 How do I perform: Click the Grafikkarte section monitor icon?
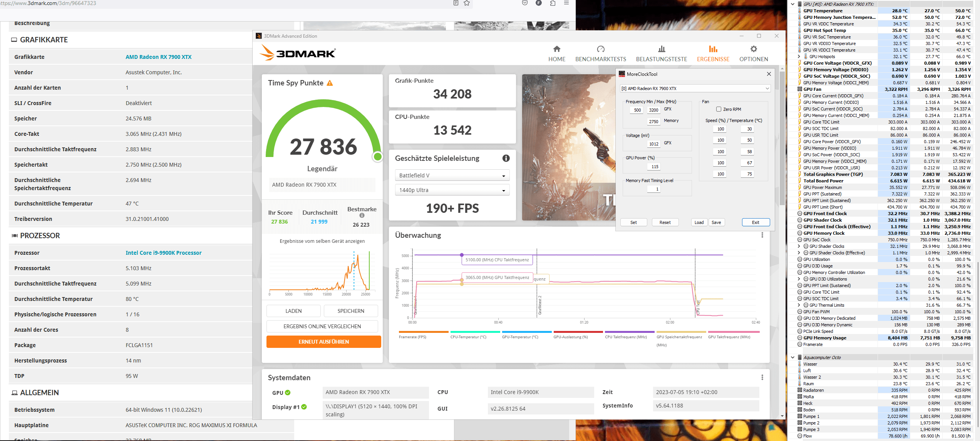point(14,40)
